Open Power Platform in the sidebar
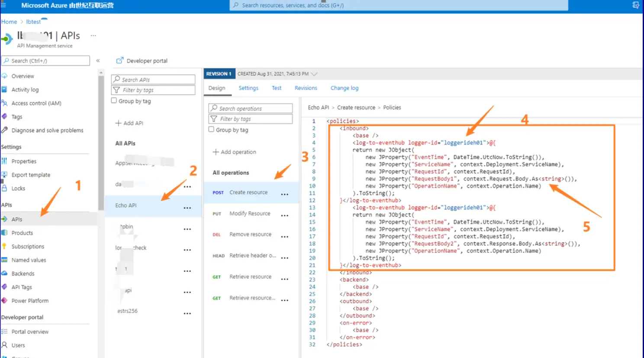Screen dimensions: 644x358 pyautogui.click(x=30, y=301)
